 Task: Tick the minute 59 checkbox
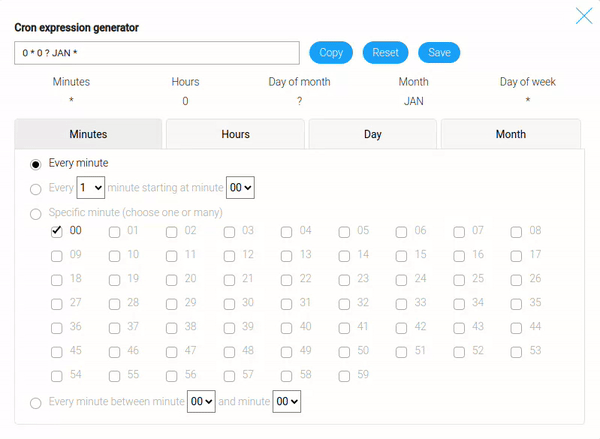pyautogui.click(x=344, y=375)
